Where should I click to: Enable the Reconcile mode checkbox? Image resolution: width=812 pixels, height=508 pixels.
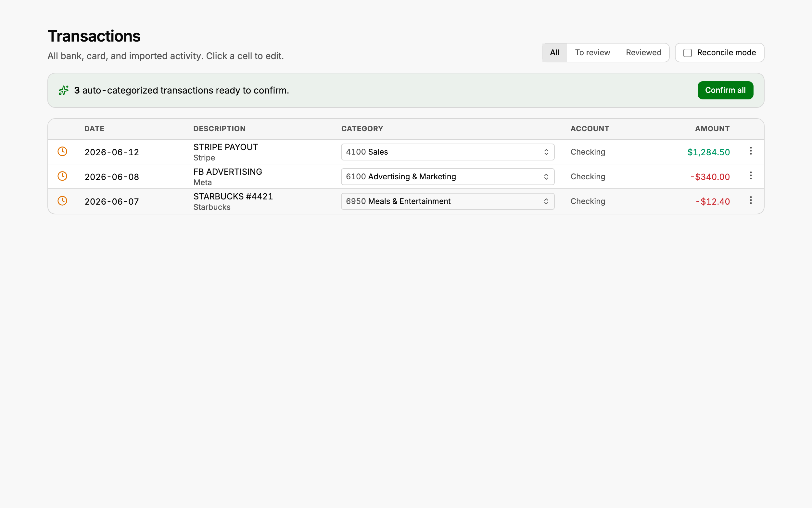pos(687,53)
